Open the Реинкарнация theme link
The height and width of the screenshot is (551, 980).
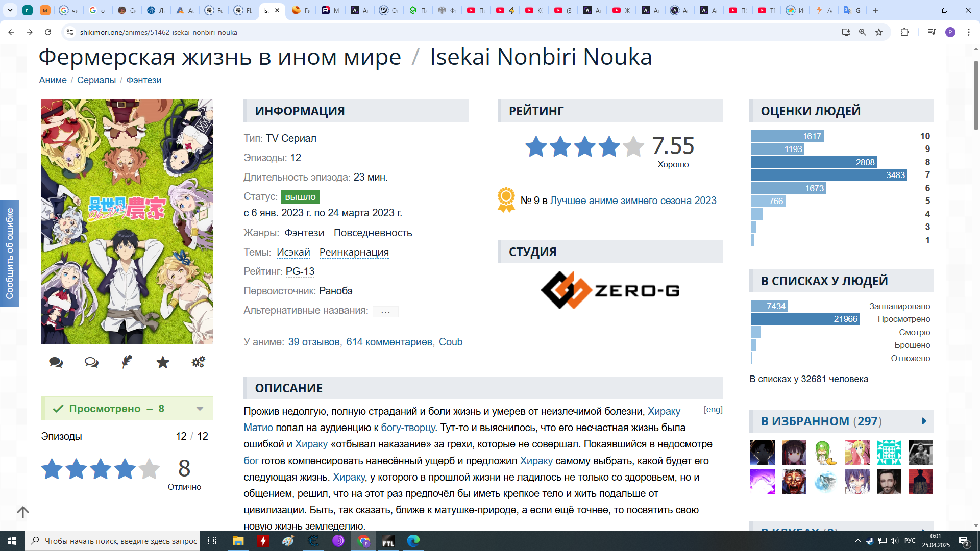[354, 253]
